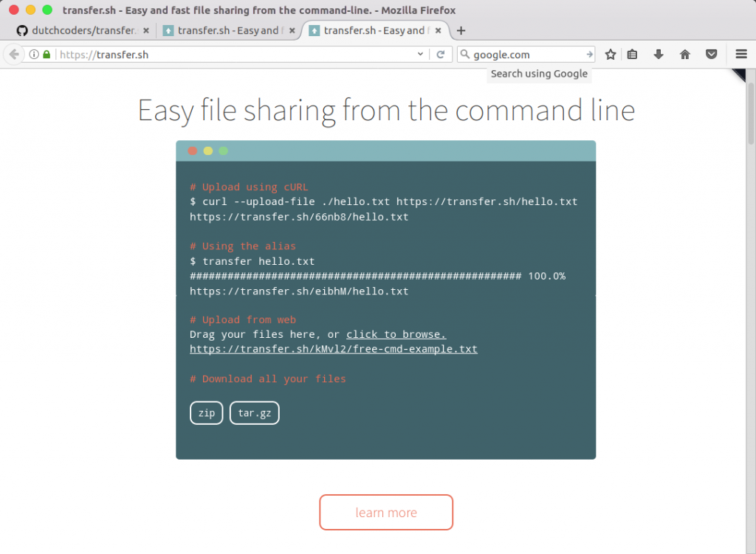
Task: Save page to Pocket
Action: (x=711, y=54)
